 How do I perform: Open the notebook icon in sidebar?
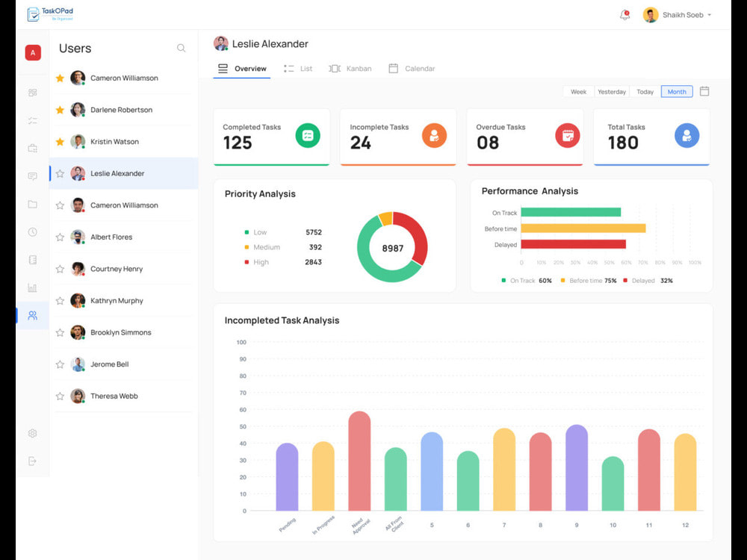(x=32, y=260)
